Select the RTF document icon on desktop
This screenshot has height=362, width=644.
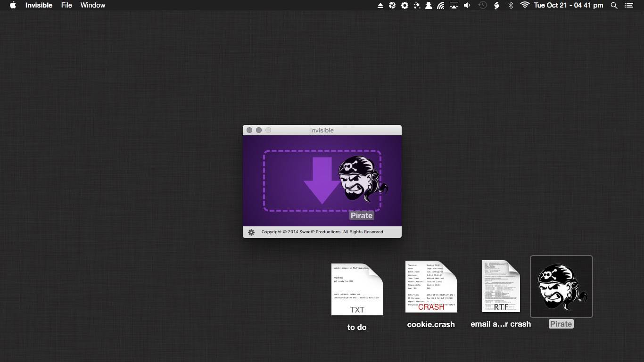tap(501, 286)
